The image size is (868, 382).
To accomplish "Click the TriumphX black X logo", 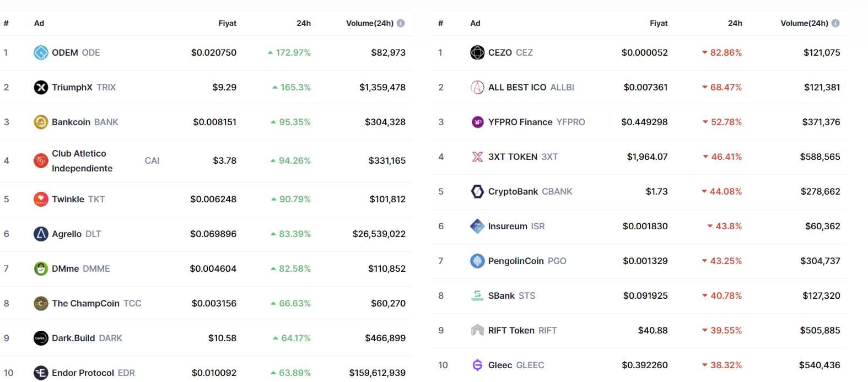I will click(41, 87).
